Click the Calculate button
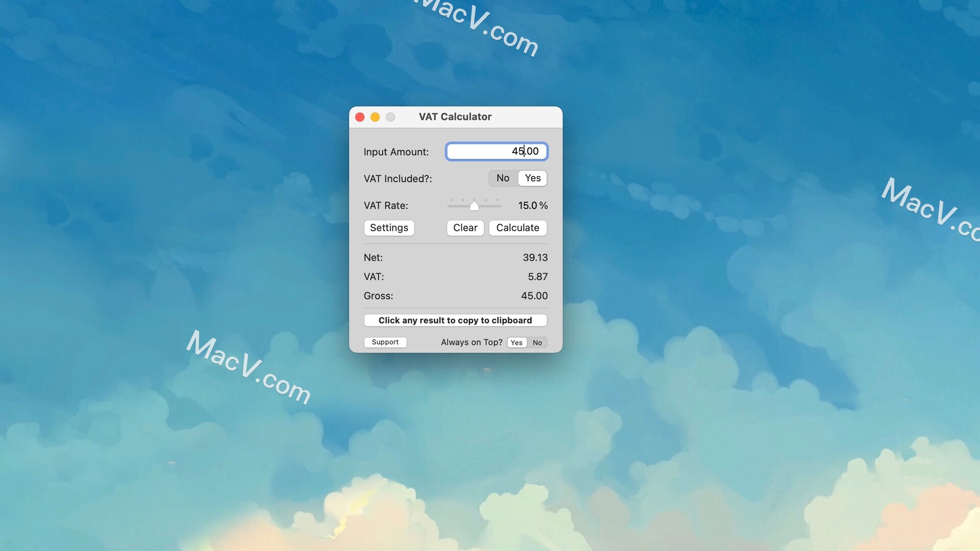 (x=518, y=228)
